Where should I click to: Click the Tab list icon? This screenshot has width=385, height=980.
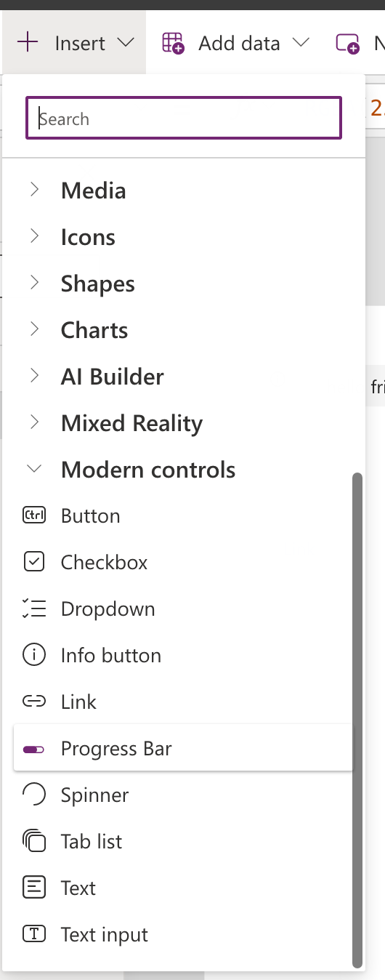tap(34, 842)
